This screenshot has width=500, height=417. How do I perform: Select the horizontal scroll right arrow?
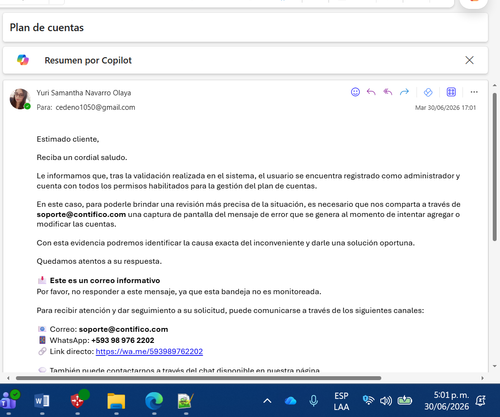(482, 378)
